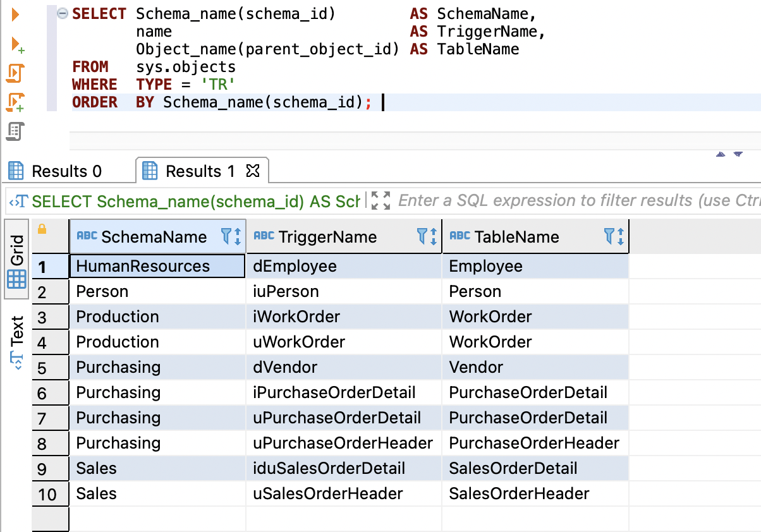
Task: Click the read-only lock icon in grid corner
Action: coord(42,229)
